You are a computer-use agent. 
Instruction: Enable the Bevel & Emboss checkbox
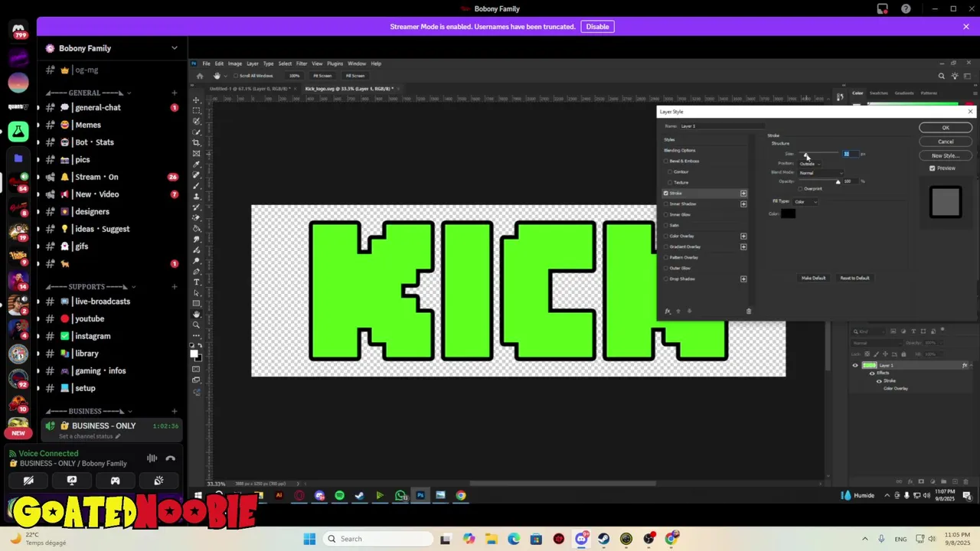(666, 161)
